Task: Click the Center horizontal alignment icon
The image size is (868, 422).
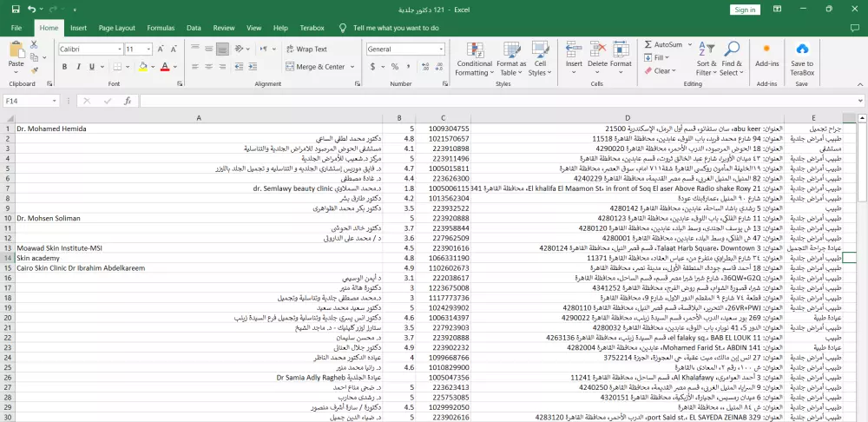Action: [208, 67]
